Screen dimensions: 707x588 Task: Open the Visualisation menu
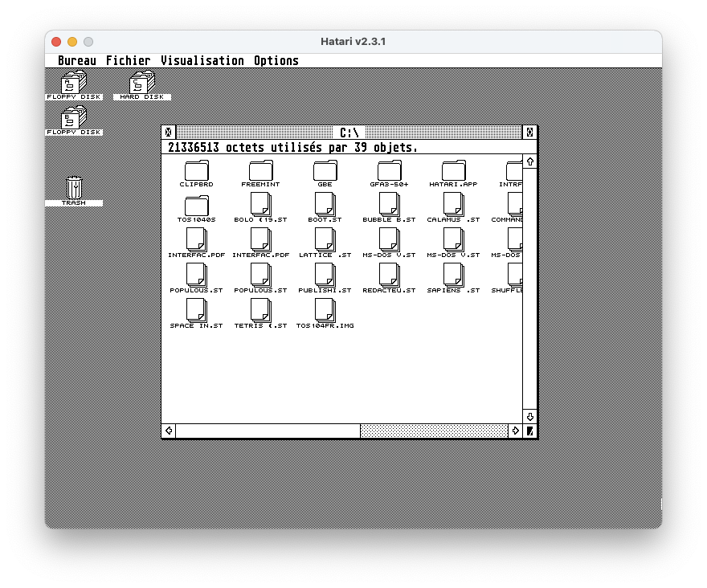pos(202,61)
